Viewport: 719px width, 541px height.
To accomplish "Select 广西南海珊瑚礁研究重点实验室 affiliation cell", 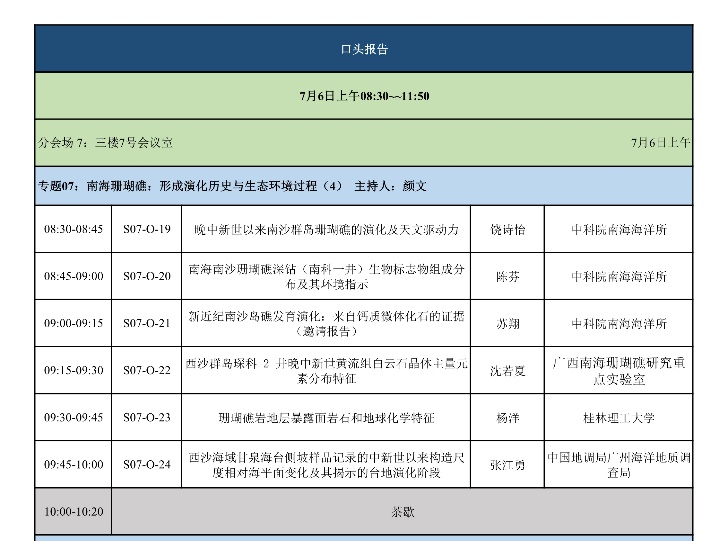I will pyautogui.click(x=620, y=370).
